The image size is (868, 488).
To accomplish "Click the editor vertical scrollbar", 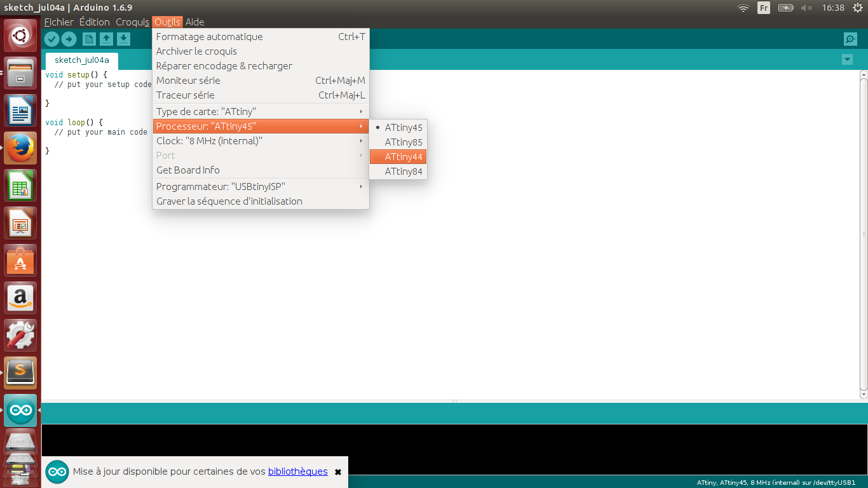I will click(x=864, y=234).
